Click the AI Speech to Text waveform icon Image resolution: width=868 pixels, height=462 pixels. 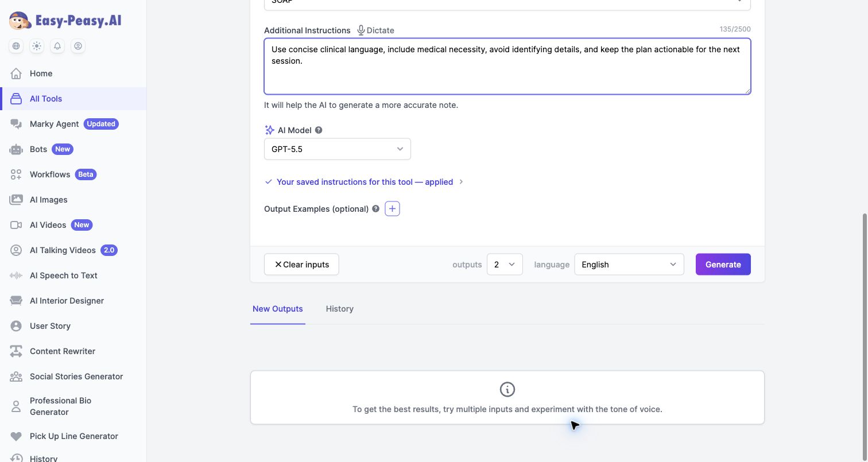16,275
